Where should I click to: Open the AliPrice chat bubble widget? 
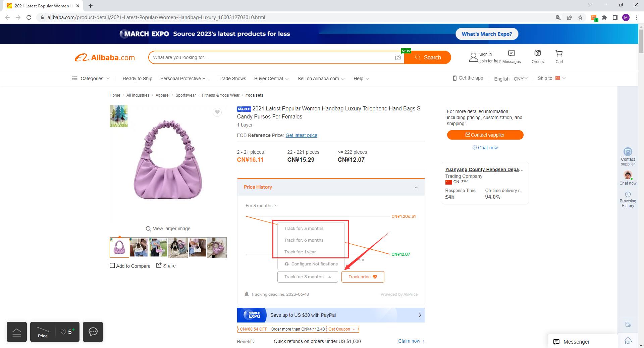tap(93, 332)
